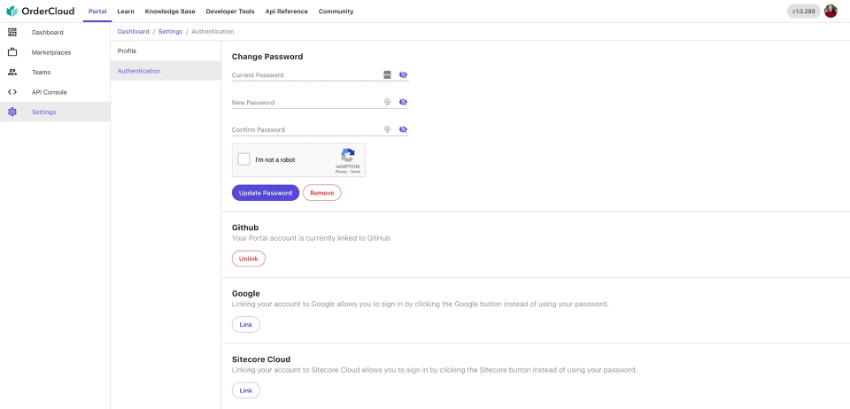Switch to the Profile settings tab
The width and height of the screenshot is (850, 409).
pyautogui.click(x=127, y=51)
